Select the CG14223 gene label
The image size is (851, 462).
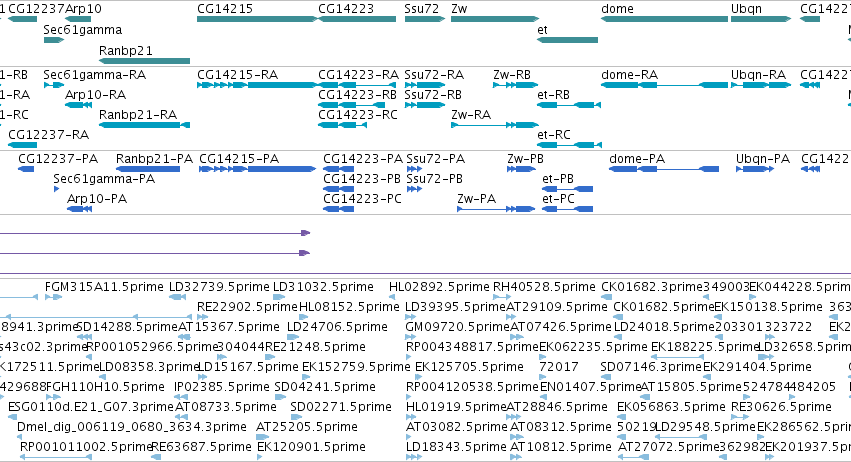click(346, 9)
